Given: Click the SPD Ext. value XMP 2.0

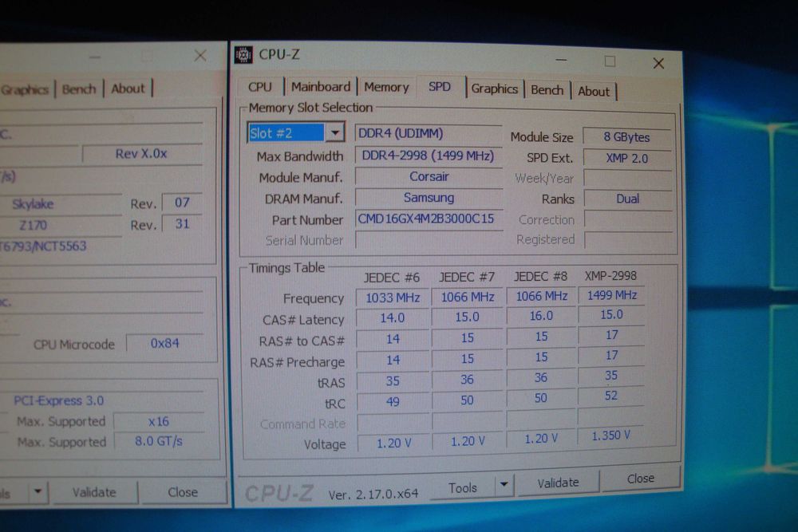Looking at the screenshot, I should [626, 158].
